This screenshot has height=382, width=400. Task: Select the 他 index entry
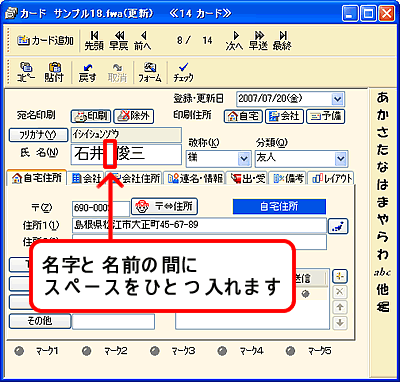(383, 290)
